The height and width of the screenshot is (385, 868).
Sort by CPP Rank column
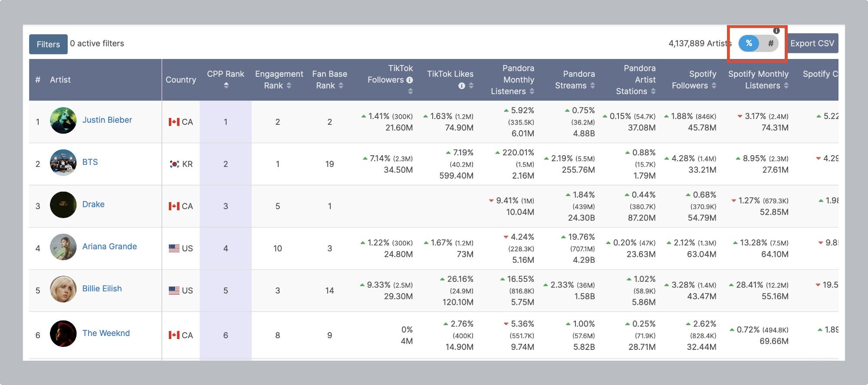click(226, 85)
